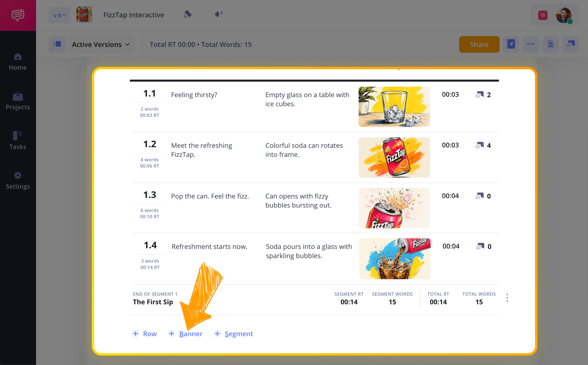Click '6 words 00:10 RT' under row 1.3

click(x=150, y=213)
